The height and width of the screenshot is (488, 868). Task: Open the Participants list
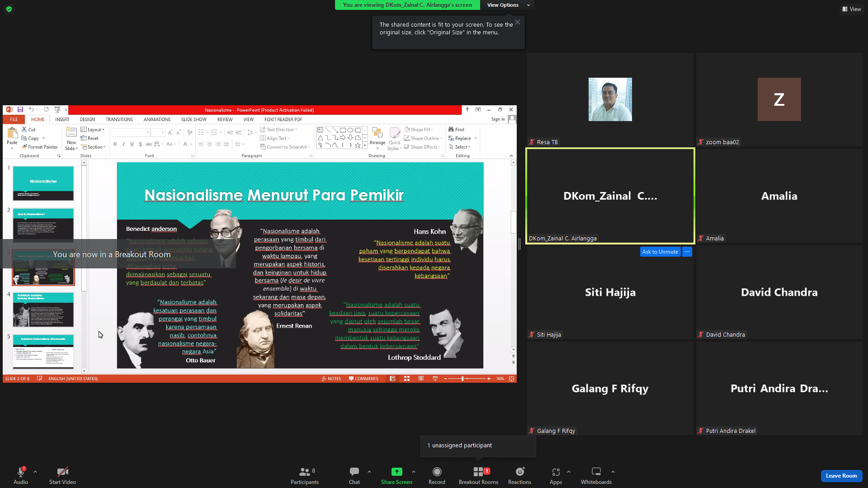point(305,475)
